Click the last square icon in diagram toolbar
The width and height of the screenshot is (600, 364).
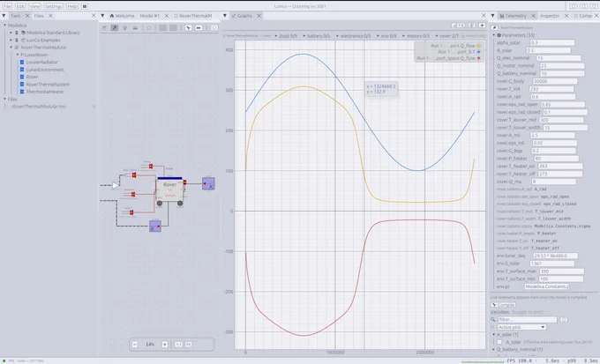214,28
